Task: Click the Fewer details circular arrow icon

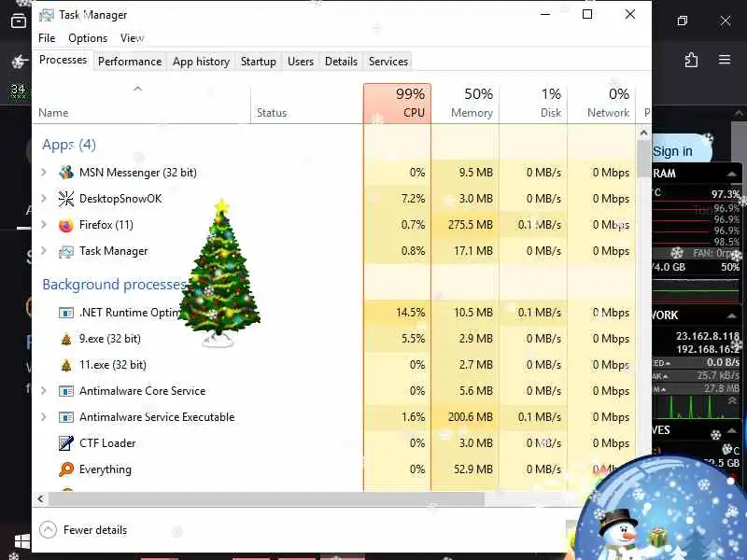Action: (48, 529)
